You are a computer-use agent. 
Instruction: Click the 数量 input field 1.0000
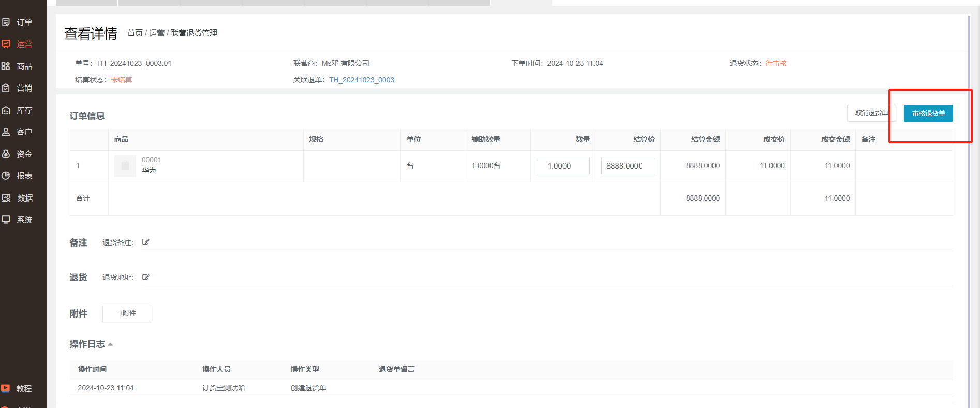[563, 166]
